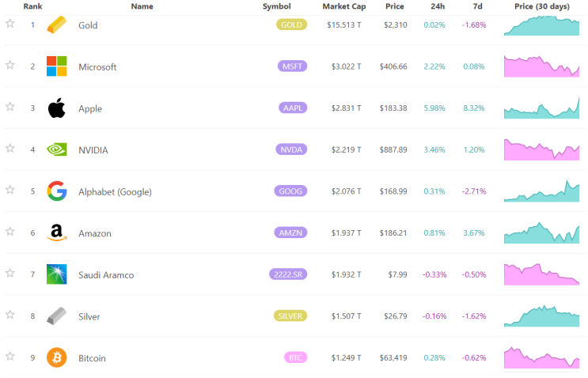Viewport: 588px width, 378px height.
Task: Click the Amazon logo icon
Action: click(57, 232)
